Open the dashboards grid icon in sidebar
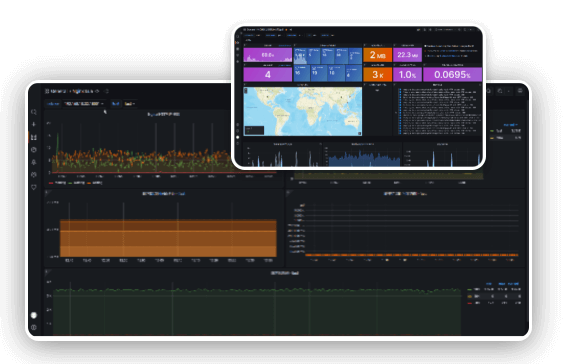The height and width of the screenshot is (364, 567). [34, 137]
